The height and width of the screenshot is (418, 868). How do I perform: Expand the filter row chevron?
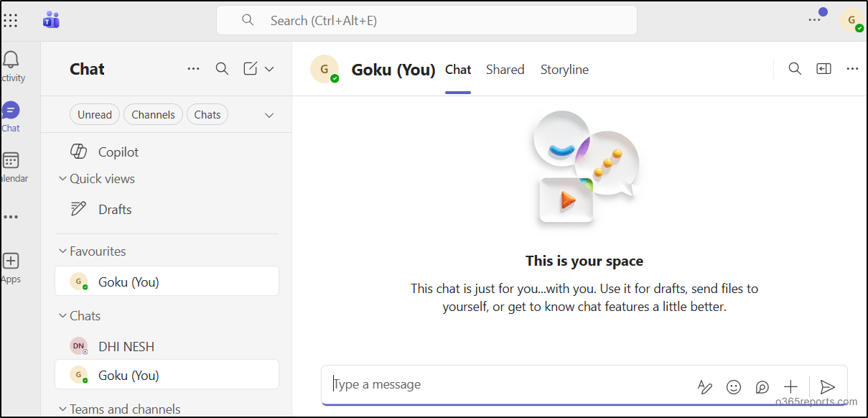tap(269, 115)
